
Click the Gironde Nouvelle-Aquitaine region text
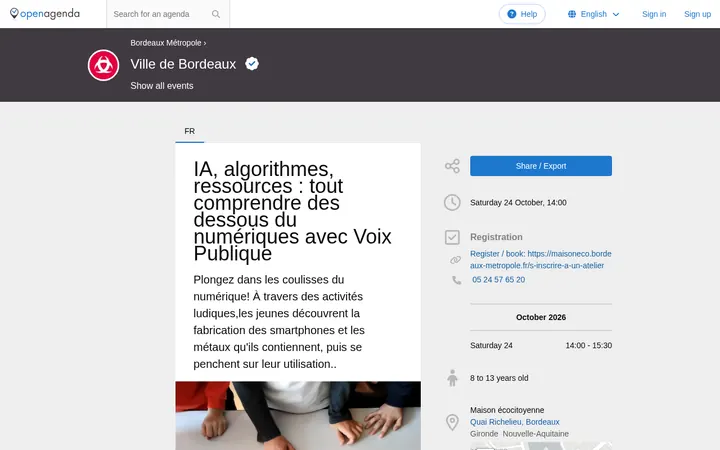(x=519, y=434)
